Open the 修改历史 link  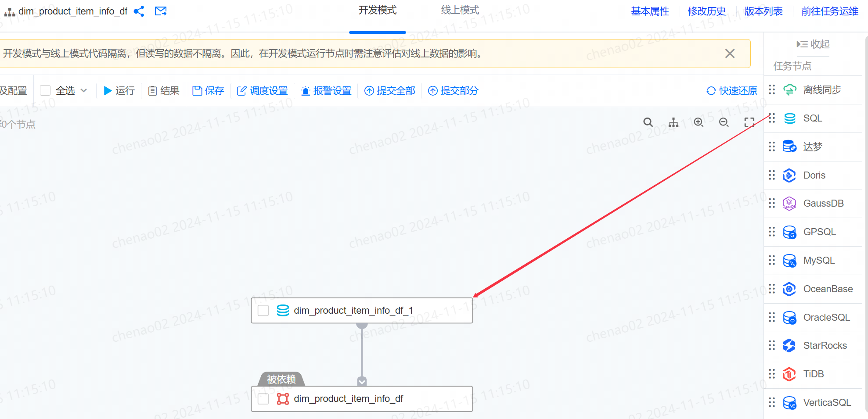(706, 11)
